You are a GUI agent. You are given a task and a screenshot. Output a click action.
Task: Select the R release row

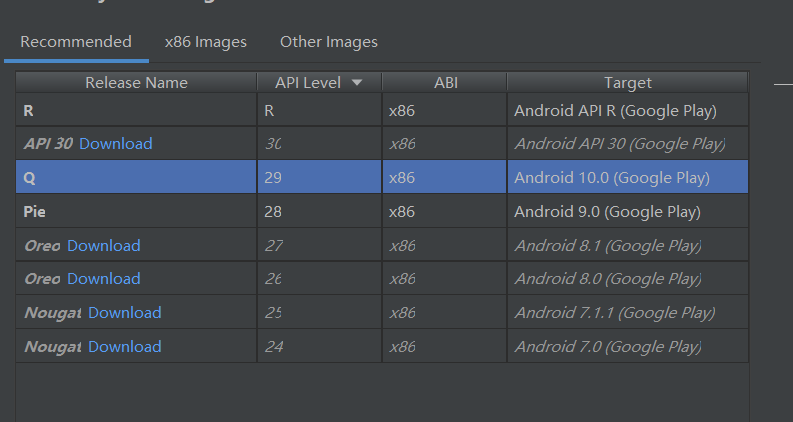tap(382, 110)
